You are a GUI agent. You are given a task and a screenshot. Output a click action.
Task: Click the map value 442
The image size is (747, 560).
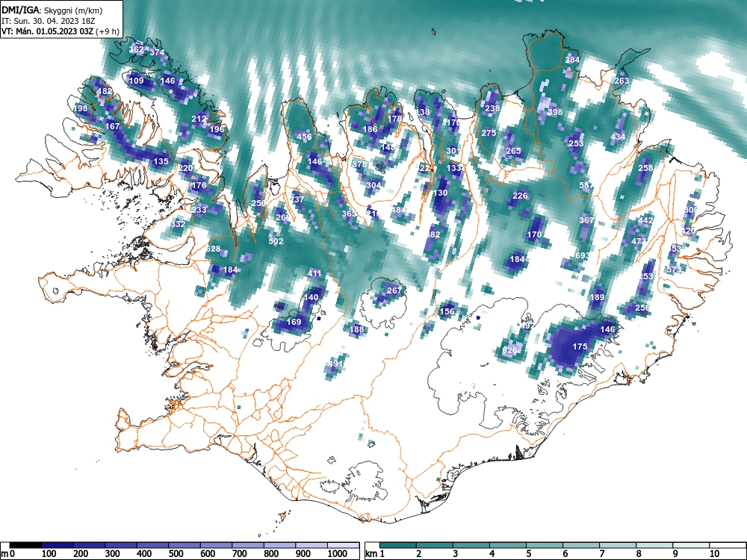(x=645, y=220)
